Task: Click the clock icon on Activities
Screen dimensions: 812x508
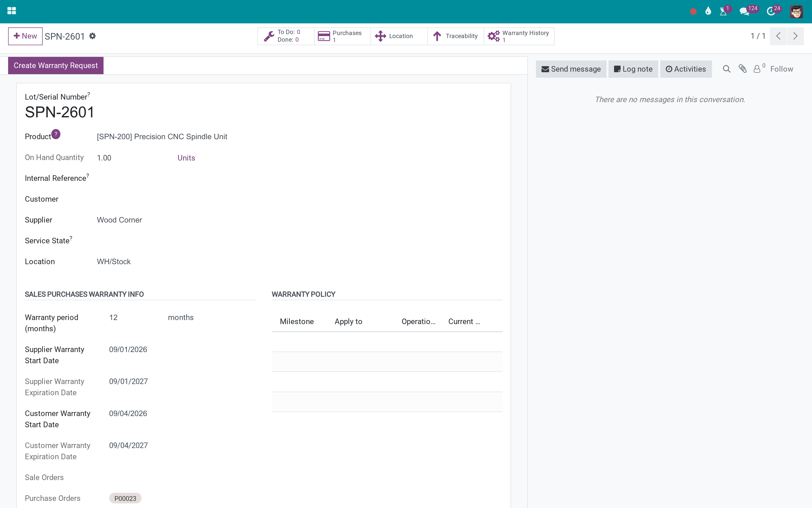Action: point(669,69)
